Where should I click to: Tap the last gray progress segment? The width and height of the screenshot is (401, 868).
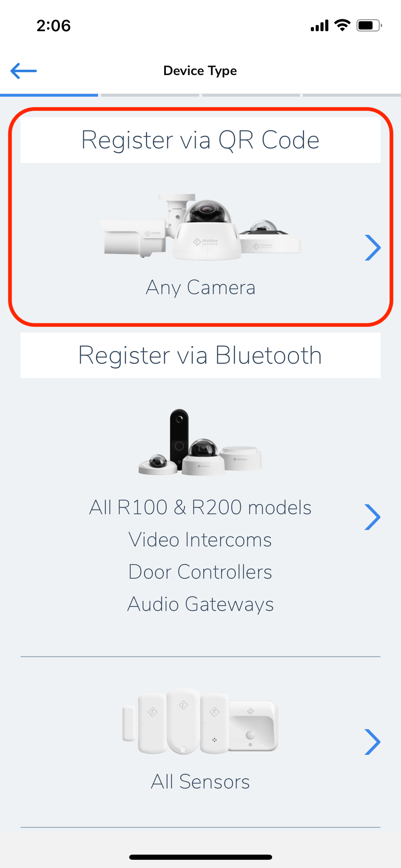coord(352,95)
